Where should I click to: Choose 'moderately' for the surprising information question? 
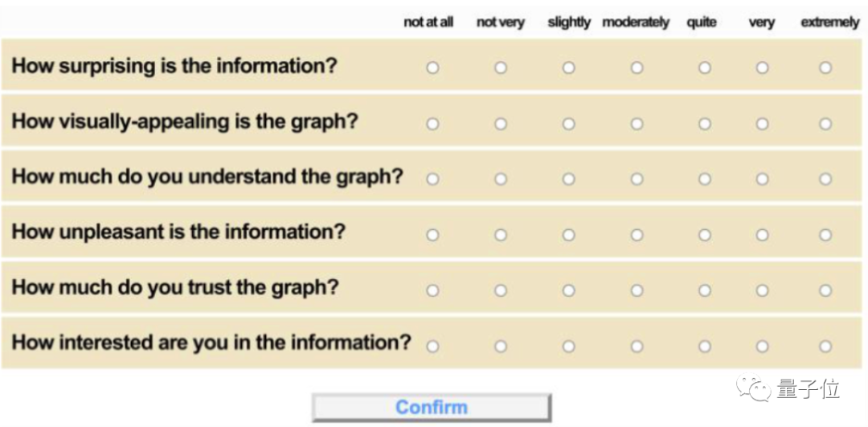click(637, 68)
